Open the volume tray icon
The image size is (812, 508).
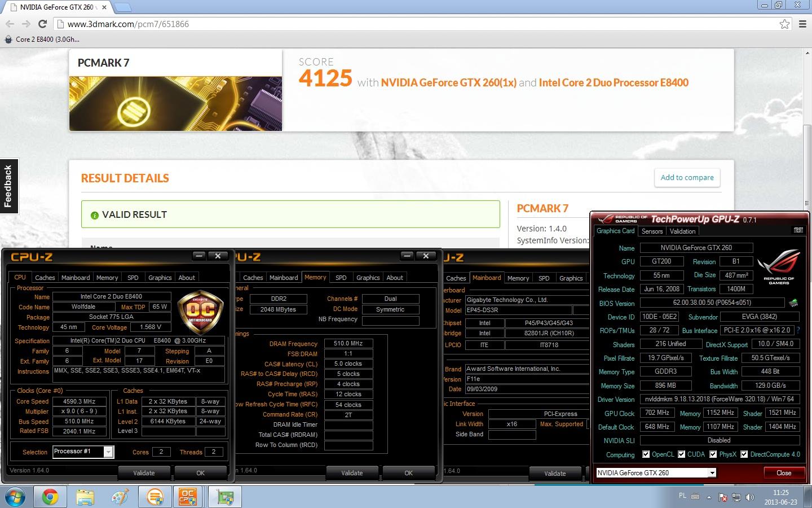[x=750, y=497]
